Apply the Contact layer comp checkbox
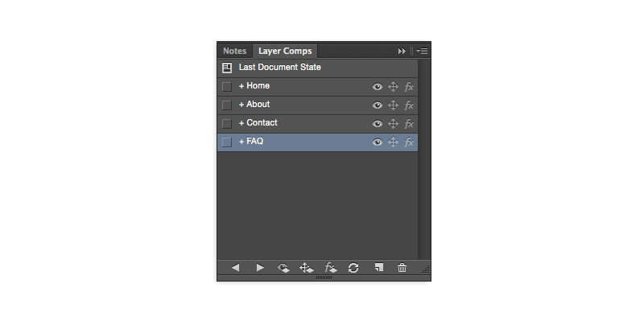 227,123
